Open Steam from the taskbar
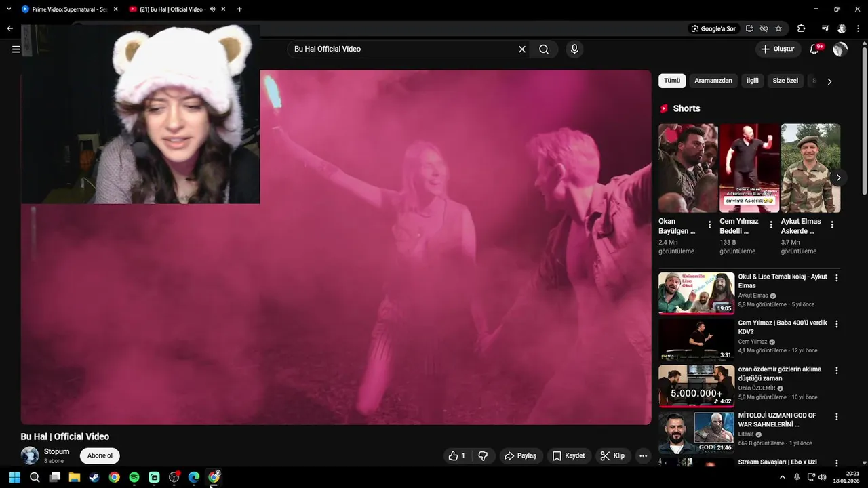The width and height of the screenshot is (868, 488). click(94, 477)
